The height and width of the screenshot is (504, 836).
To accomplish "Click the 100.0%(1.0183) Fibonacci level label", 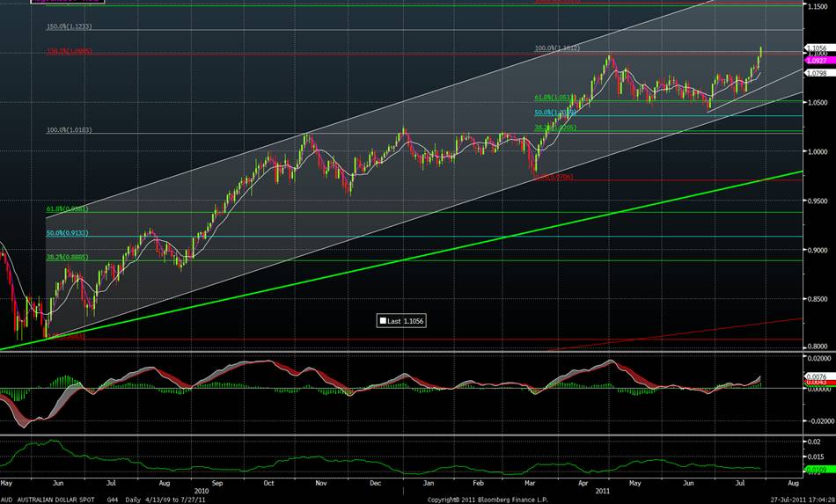I will pyautogui.click(x=69, y=130).
